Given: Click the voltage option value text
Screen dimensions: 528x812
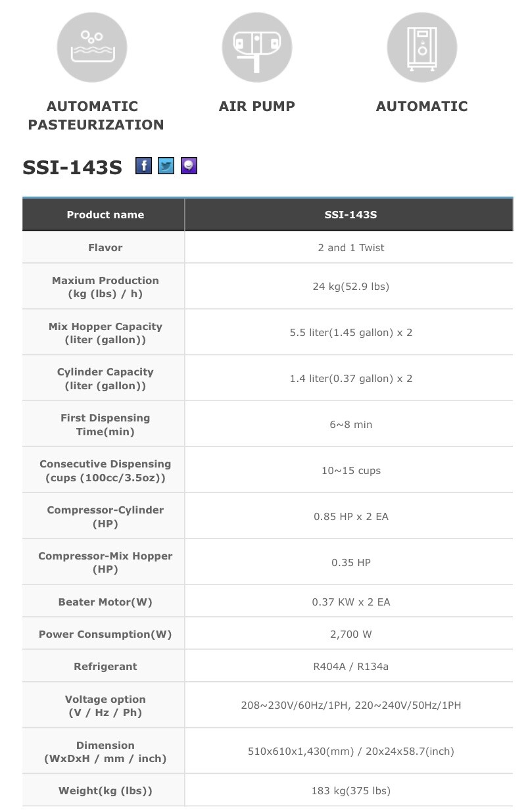Looking at the screenshot, I should click(350, 705).
